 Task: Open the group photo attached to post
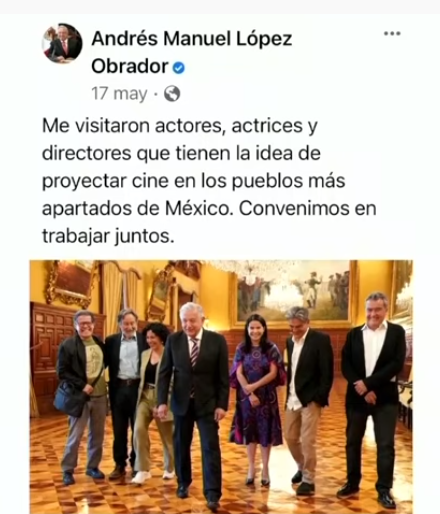[221, 387]
